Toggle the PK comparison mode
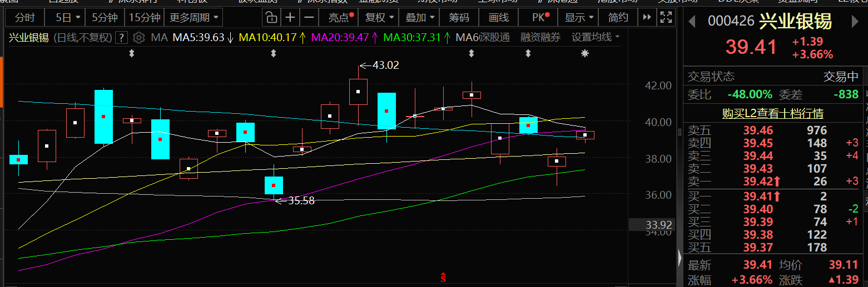 click(540, 18)
